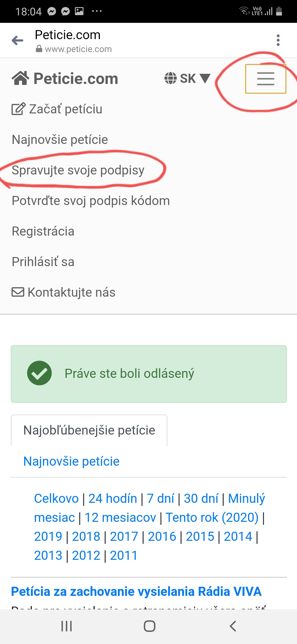Image resolution: width=297 pixels, height=644 pixels.
Task: Switch to Najobľúbenejšie petície tab
Action: pos(89,430)
